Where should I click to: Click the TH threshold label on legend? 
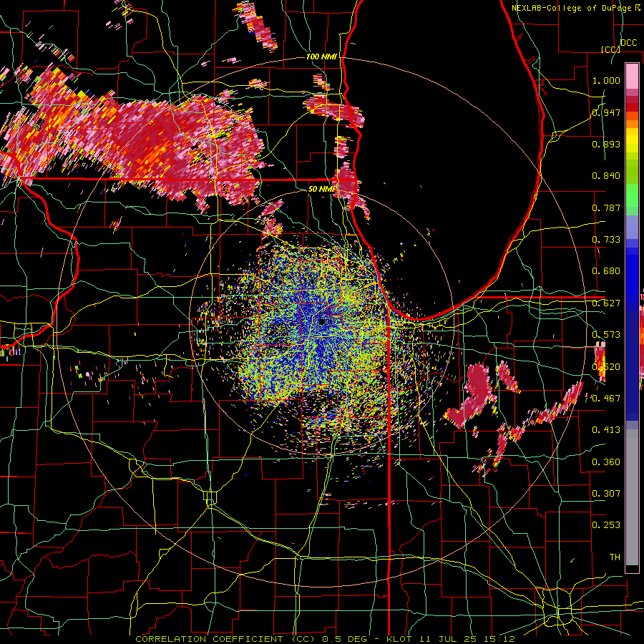[615, 557]
